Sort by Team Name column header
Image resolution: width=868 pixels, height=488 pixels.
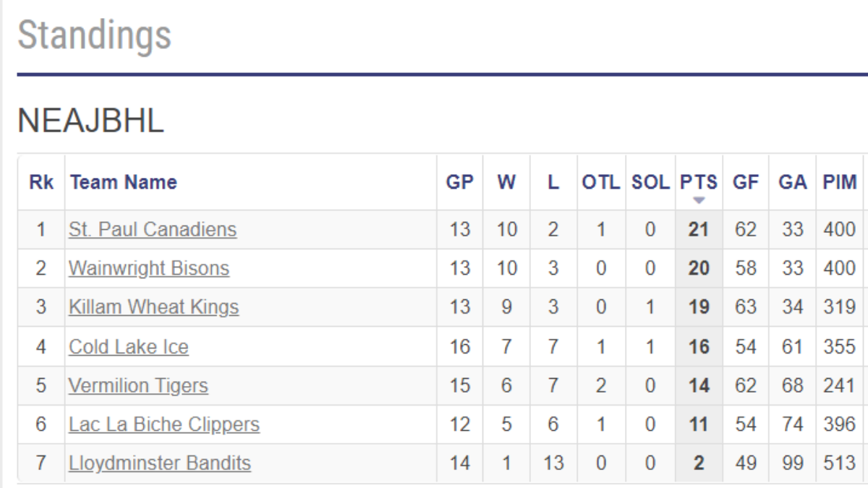[x=123, y=183]
